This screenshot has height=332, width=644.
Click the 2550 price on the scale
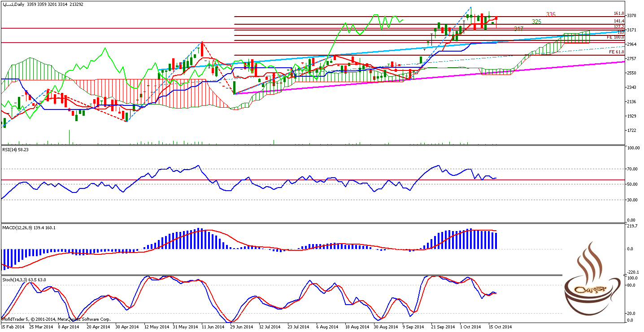[631, 73]
